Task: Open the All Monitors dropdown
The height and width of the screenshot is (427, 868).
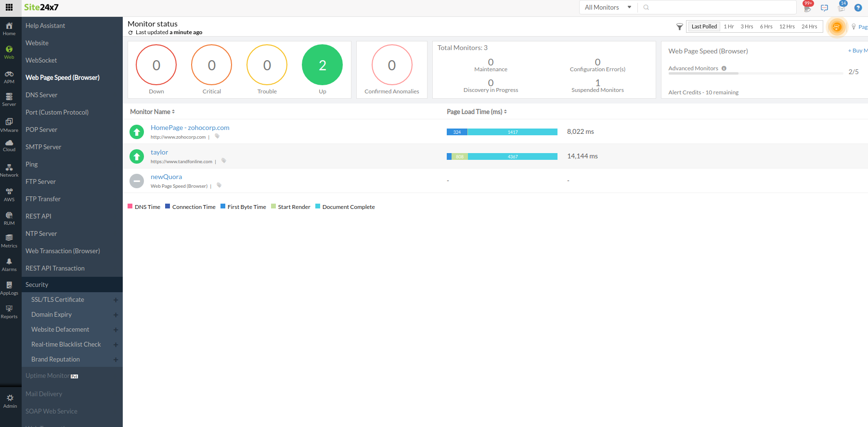Action: 608,7
